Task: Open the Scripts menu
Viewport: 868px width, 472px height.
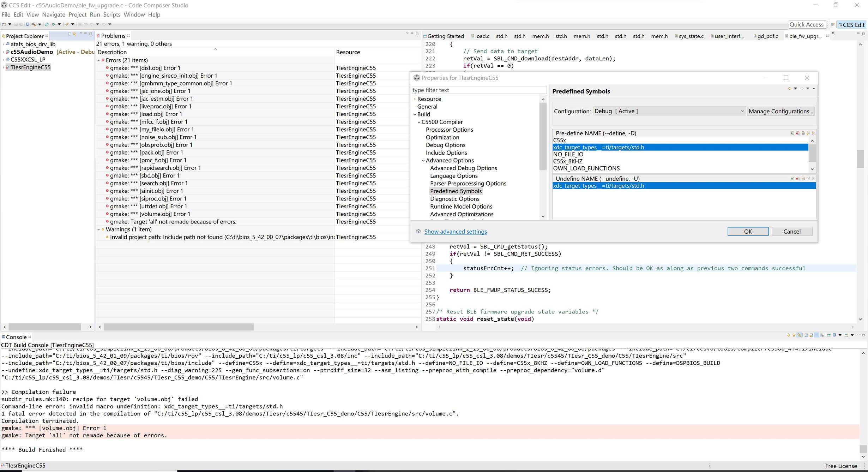Action: pos(112,14)
